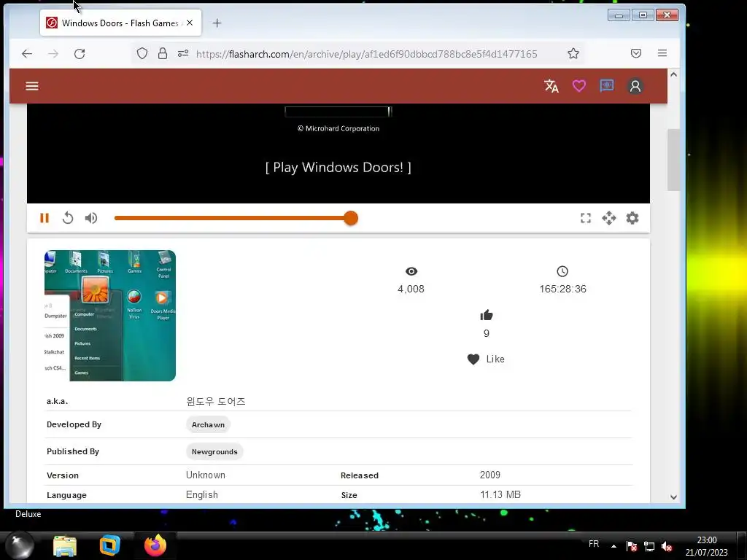Click the Korean a.k.a. title text
Viewport: 747px width, 560px height.
[x=216, y=402]
